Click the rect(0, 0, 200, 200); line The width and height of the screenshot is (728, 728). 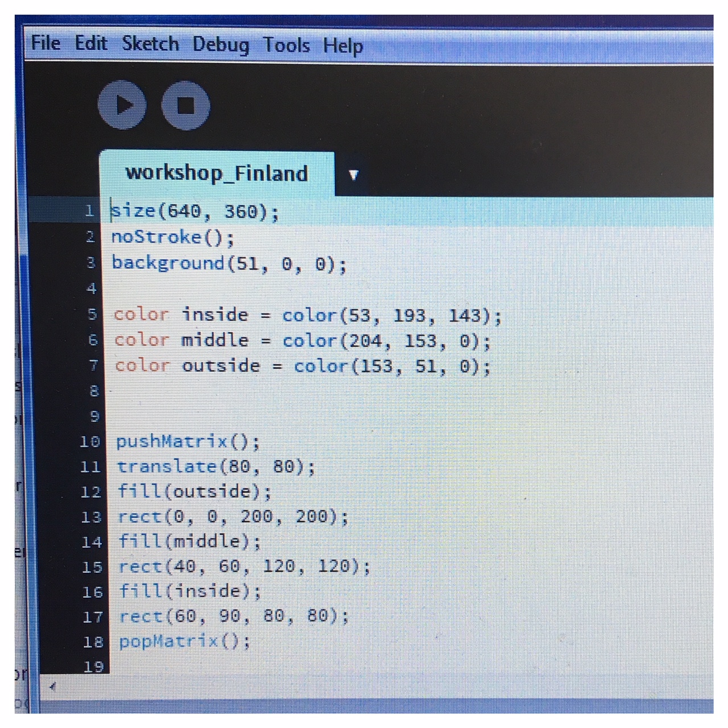pyautogui.click(x=233, y=516)
